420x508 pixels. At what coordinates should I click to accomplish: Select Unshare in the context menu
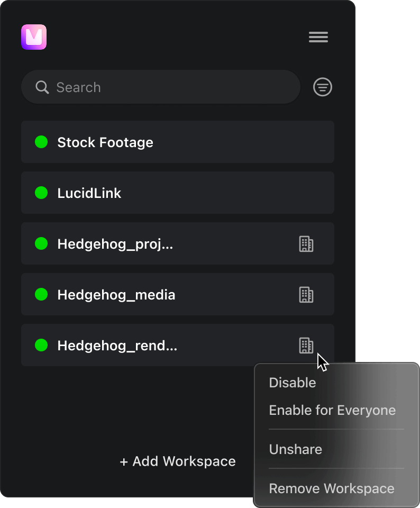pyautogui.click(x=295, y=449)
